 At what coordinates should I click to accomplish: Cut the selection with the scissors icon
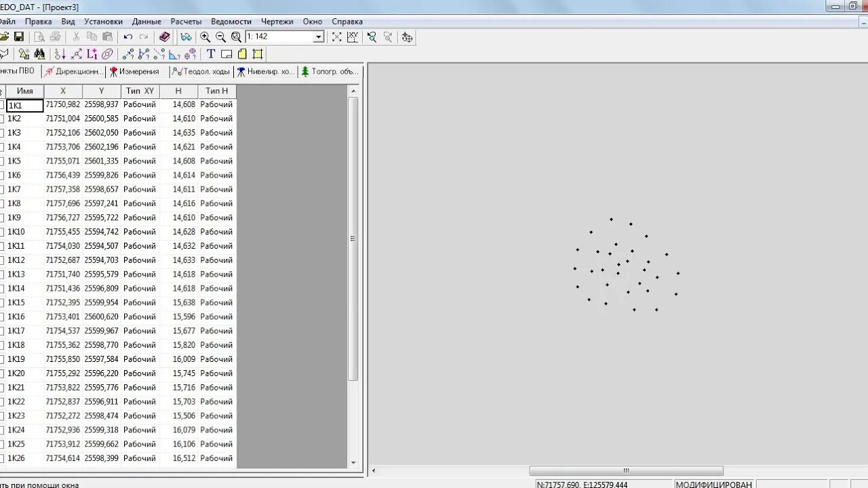76,37
